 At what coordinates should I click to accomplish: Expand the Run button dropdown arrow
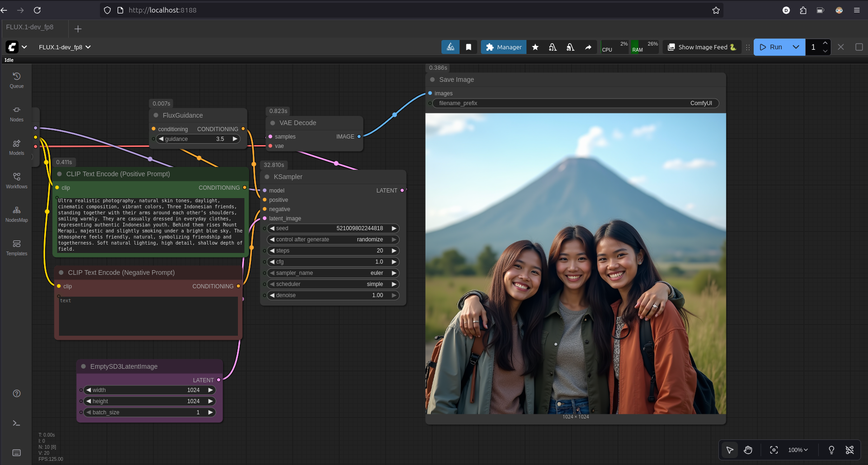click(796, 47)
